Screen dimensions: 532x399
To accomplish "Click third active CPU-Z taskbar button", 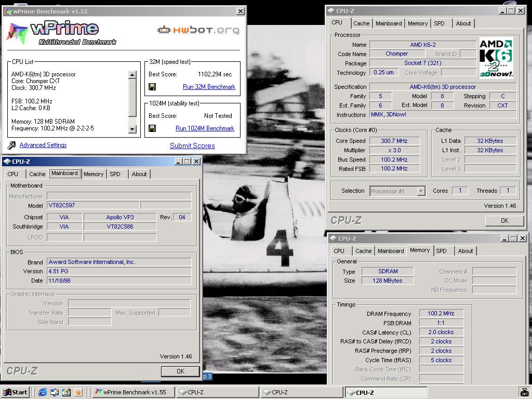I will pos(386,392).
